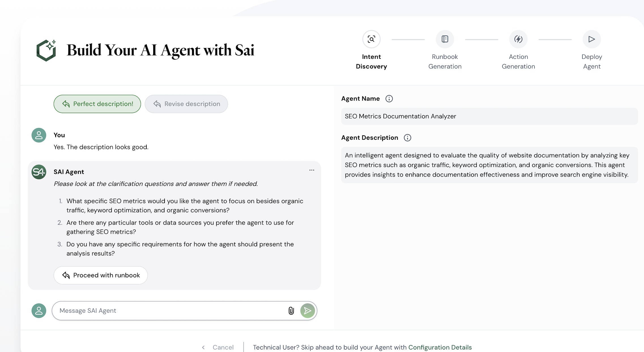This screenshot has width=644, height=352.
Task: Click the Sai hexagon logo icon
Action: pyautogui.click(x=46, y=50)
